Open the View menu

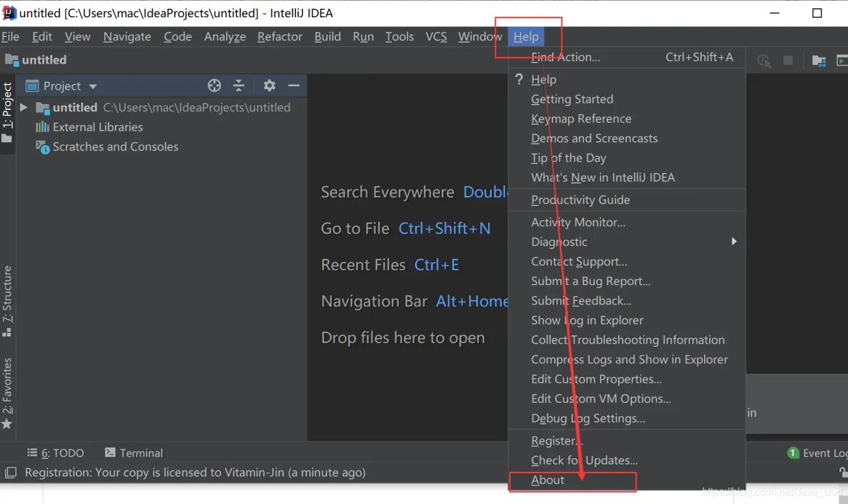tap(78, 37)
